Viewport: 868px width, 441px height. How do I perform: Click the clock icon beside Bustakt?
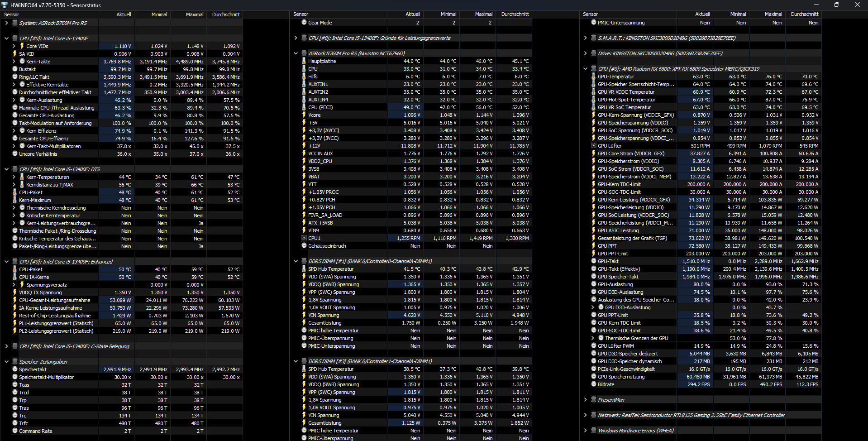pyautogui.click(x=15, y=69)
